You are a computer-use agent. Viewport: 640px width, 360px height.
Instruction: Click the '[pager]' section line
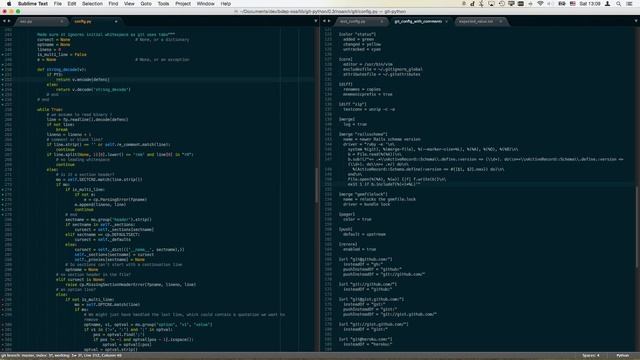pos(347,214)
